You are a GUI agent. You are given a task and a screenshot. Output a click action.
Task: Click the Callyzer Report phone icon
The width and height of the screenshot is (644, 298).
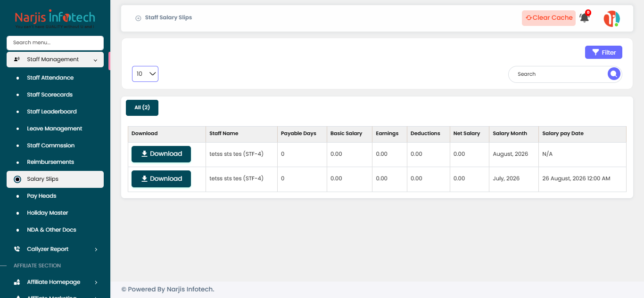17,249
